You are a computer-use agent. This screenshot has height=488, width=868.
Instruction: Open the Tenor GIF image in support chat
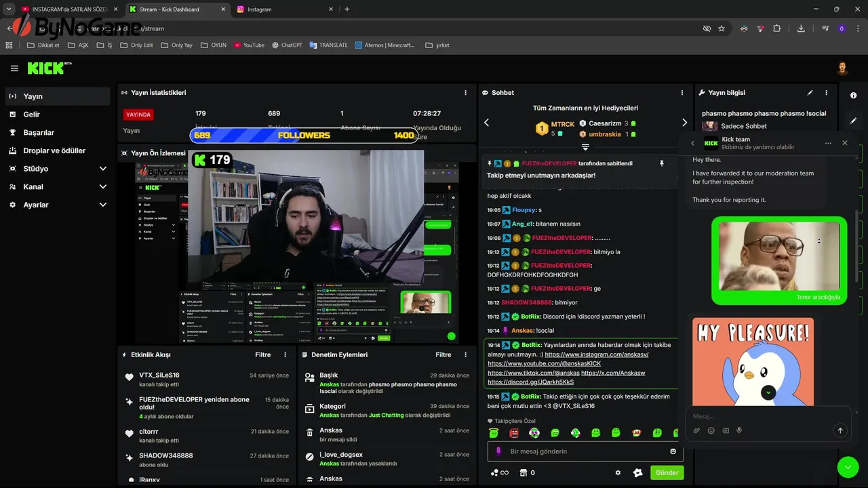779,256
